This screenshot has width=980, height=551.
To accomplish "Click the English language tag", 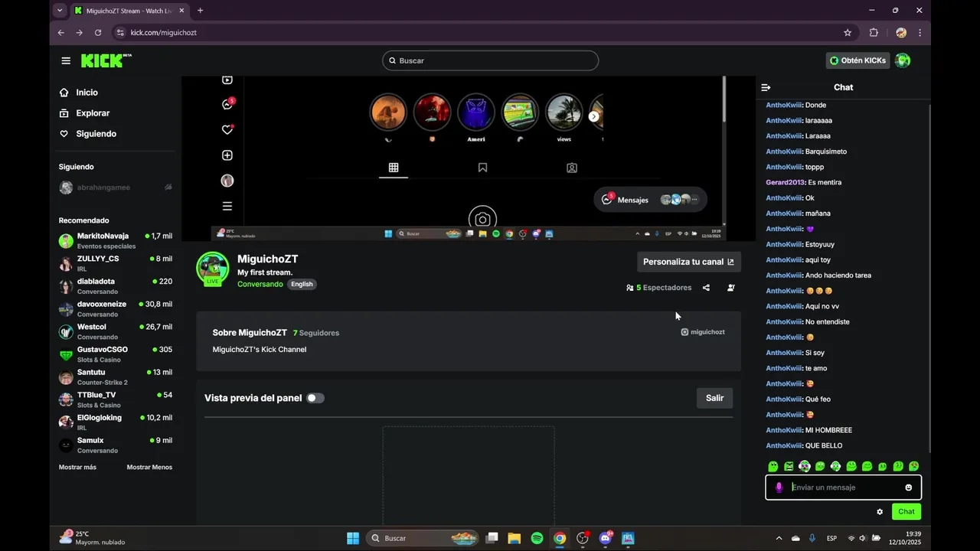I will [302, 284].
